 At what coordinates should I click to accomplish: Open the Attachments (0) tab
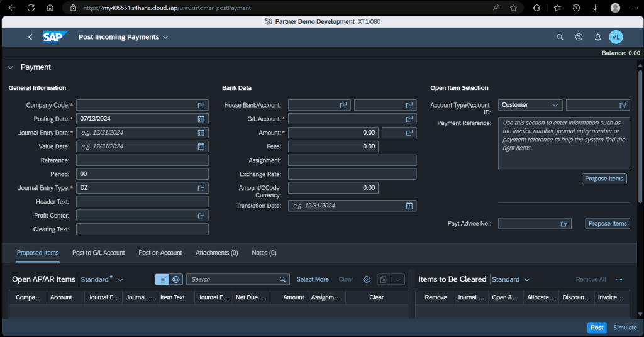pyautogui.click(x=217, y=253)
